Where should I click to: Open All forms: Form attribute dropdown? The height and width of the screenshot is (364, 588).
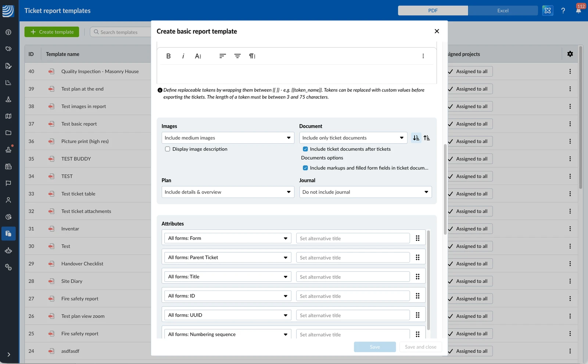tap(228, 238)
